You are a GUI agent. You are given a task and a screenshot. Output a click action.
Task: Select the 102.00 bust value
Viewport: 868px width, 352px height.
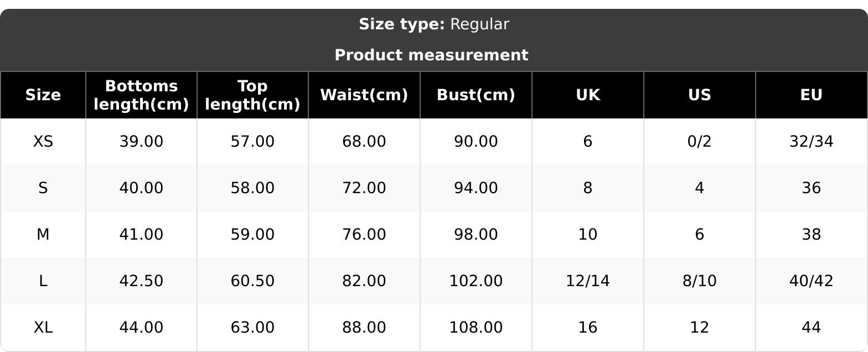tap(476, 281)
